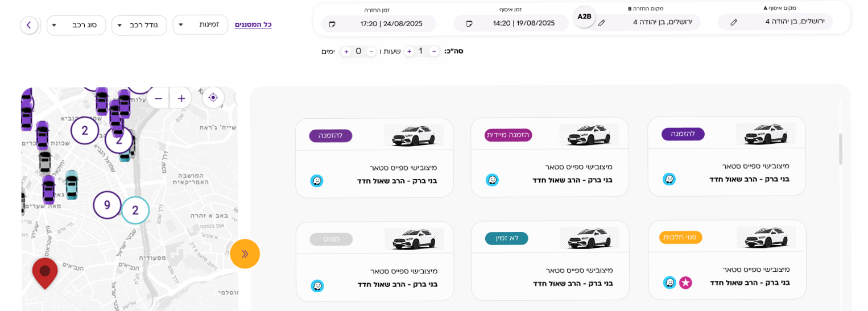Open car image on the תפוס card
The height and width of the screenshot is (311, 868).
tap(414, 239)
